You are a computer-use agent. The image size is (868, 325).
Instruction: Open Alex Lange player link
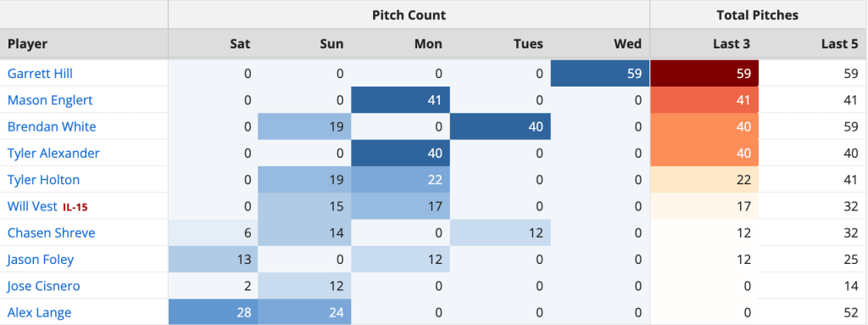39,313
